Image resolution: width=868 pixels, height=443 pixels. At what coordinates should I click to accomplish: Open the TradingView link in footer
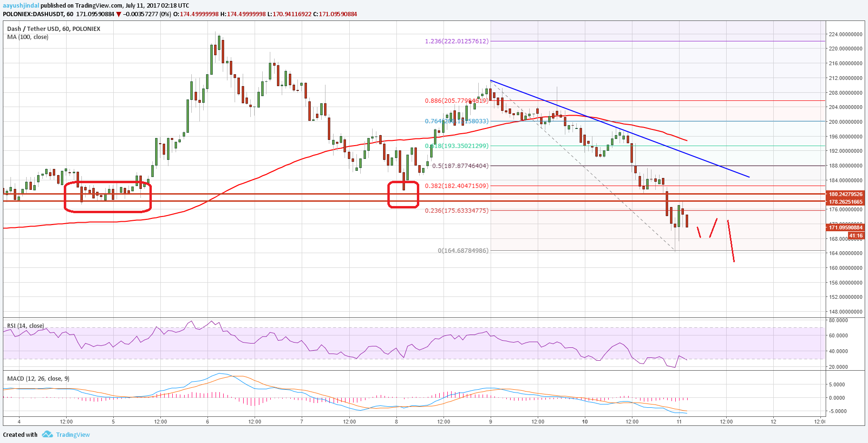click(x=73, y=434)
